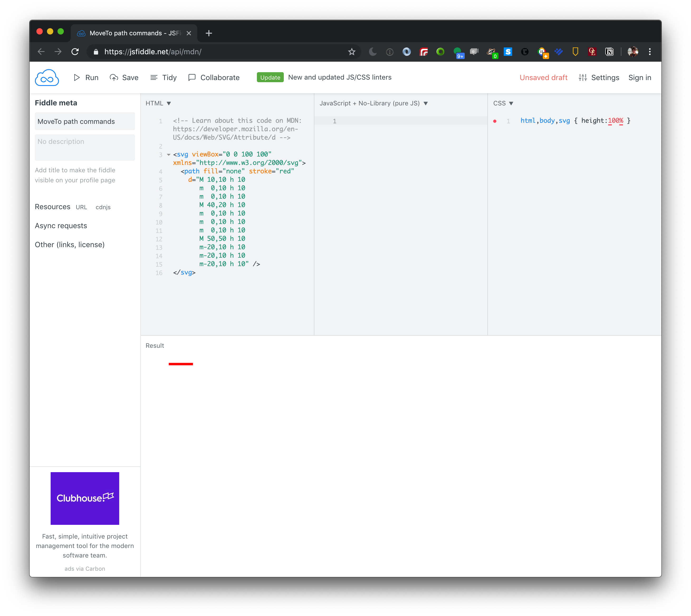Select the MoveTo path commands browser tab
Viewport: 691px width, 616px height.
[x=132, y=33]
